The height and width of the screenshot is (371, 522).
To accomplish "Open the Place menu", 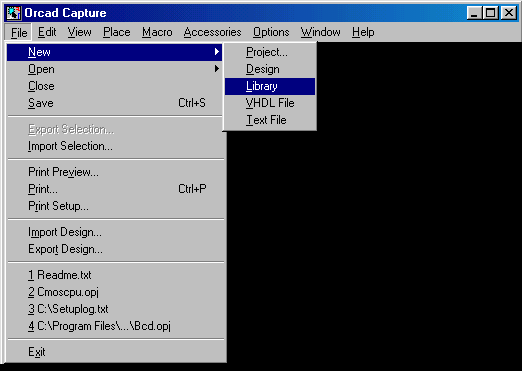I will (117, 32).
